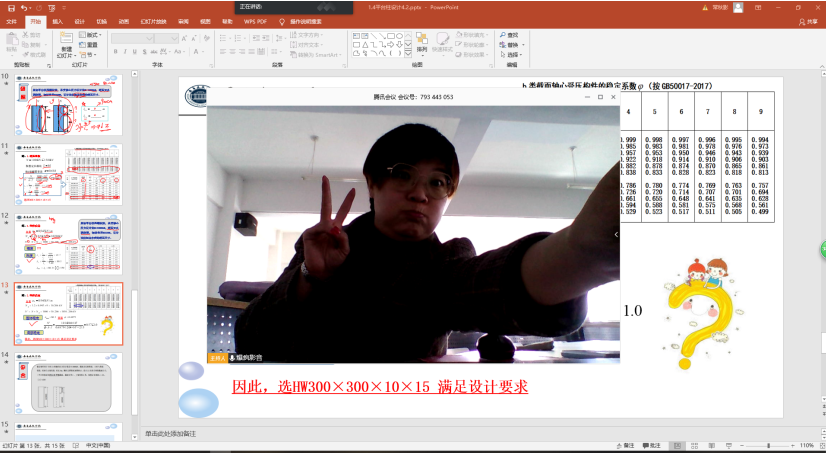The image size is (826, 453).
Task: Open the Select (选择) dropdown
Action: pyautogui.click(x=511, y=55)
